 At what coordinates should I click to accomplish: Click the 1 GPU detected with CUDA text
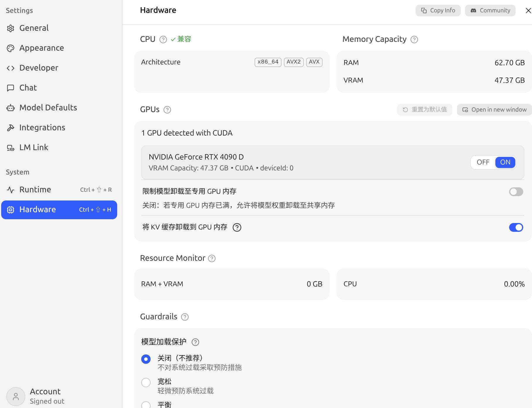tap(187, 133)
